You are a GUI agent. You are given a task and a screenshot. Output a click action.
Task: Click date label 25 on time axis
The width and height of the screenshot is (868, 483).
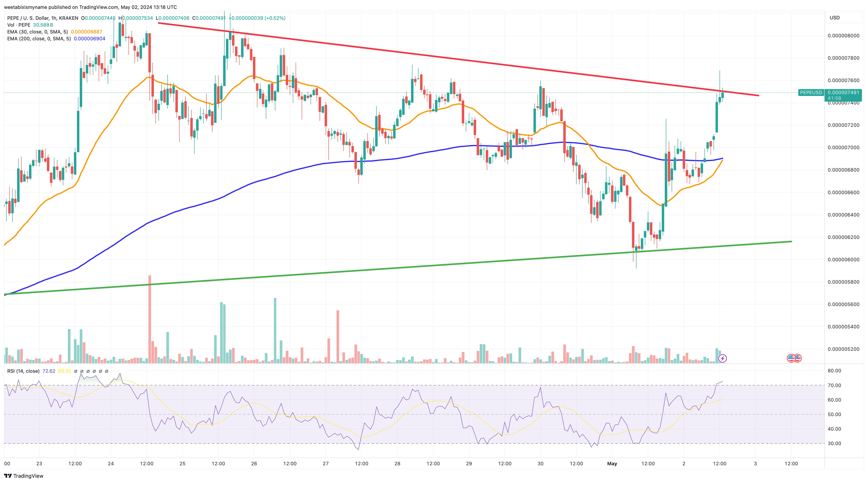pyautogui.click(x=182, y=463)
